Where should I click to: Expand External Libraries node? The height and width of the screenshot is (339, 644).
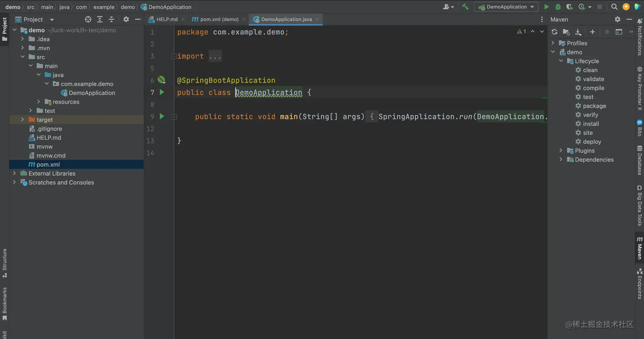14,173
